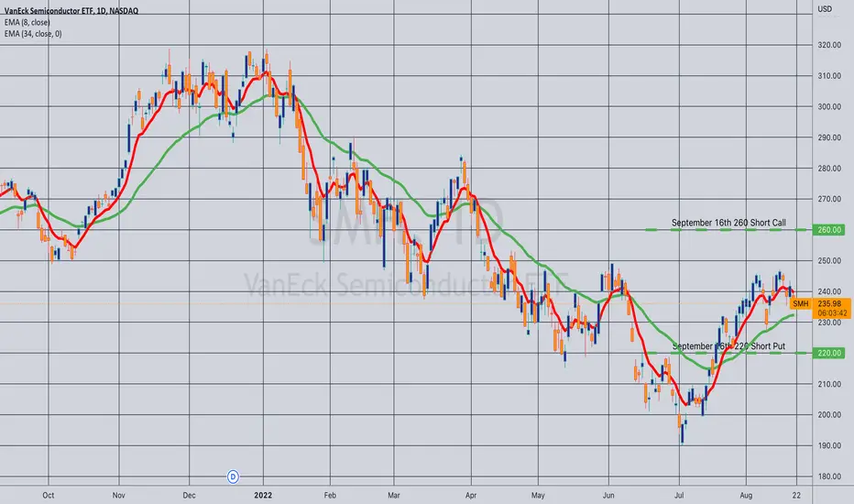Click the 270.00 price axis label
The height and width of the screenshot is (504, 854).
pyautogui.click(x=829, y=200)
